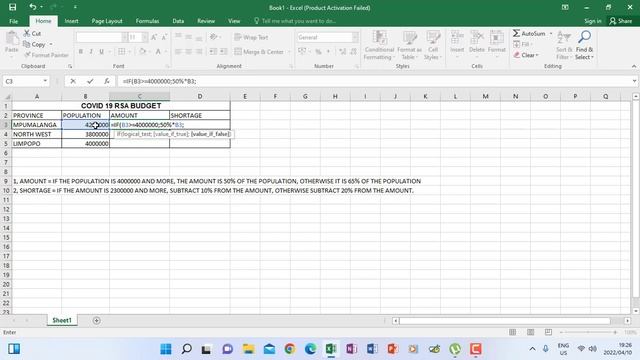This screenshot has width=640, height=360.
Task: Open Conditional Formatting
Action: point(379,45)
